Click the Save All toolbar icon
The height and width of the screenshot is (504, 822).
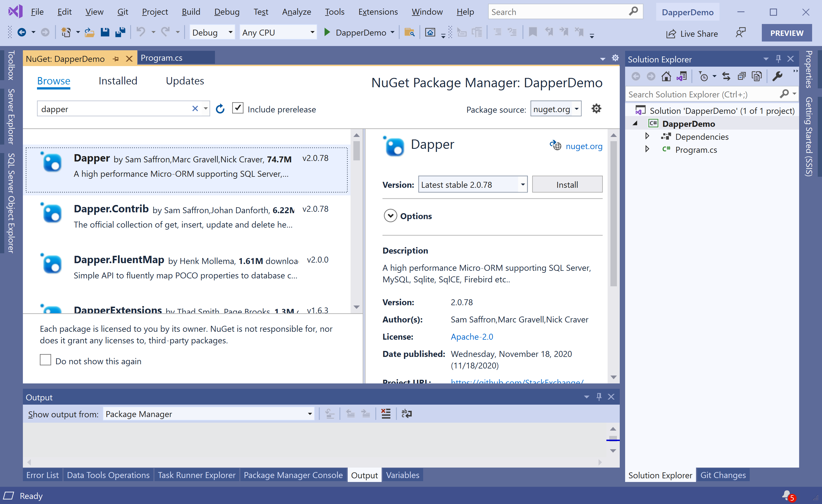tap(120, 32)
